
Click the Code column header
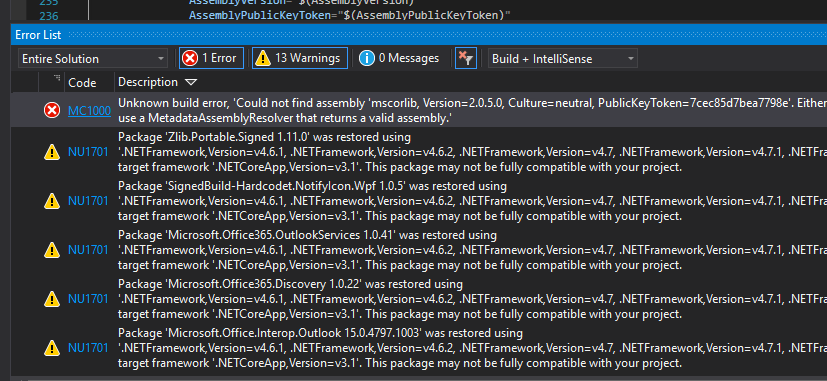(82, 82)
